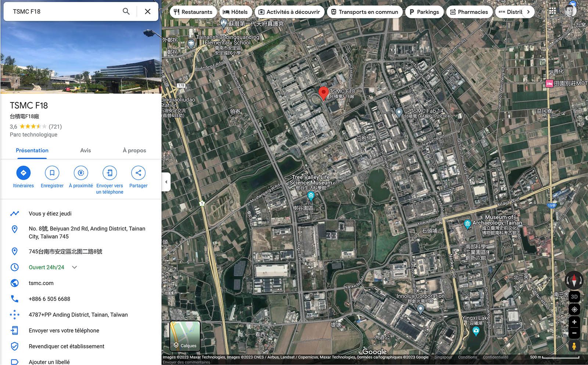The width and height of the screenshot is (588, 365).
Task: Open the tsmc.com website link
Action: pyautogui.click(x=41, y=283)
